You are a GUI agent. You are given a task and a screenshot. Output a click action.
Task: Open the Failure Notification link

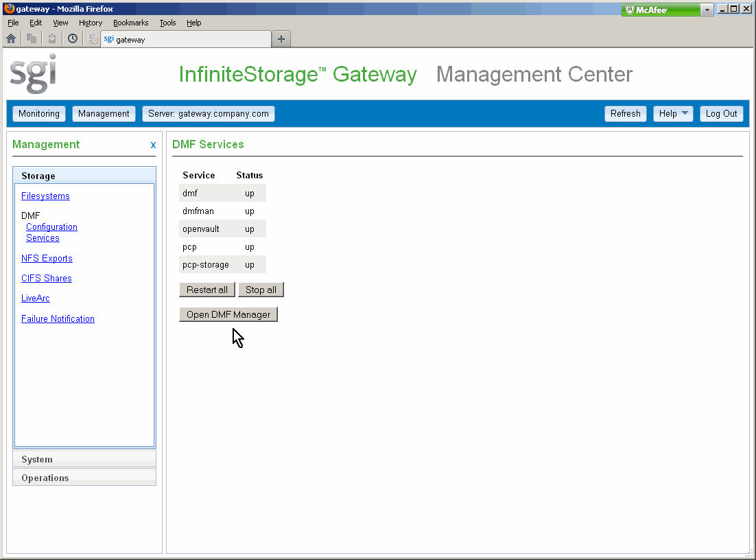[58, 319]
